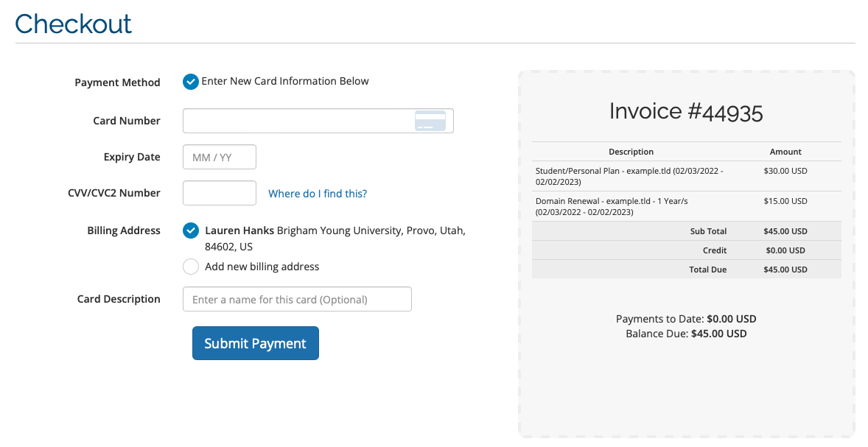The image size is (868, 447).
Task: Click the Payments to Date text
Action: coord(687,319)
